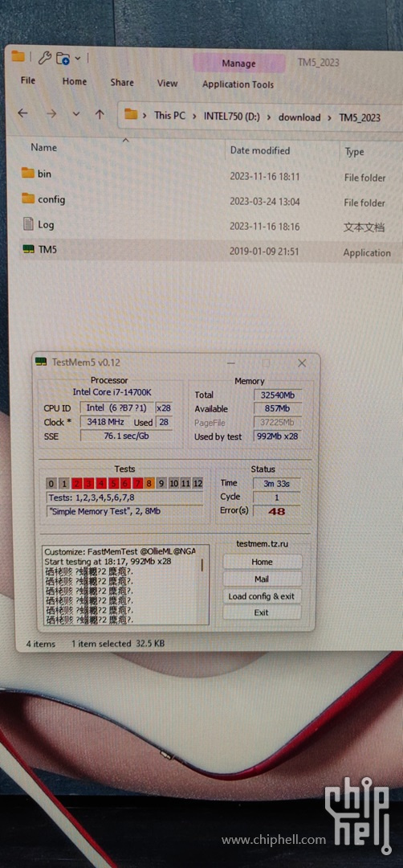Click orange test box 8

pyautogui.click(x=149, y=483)
